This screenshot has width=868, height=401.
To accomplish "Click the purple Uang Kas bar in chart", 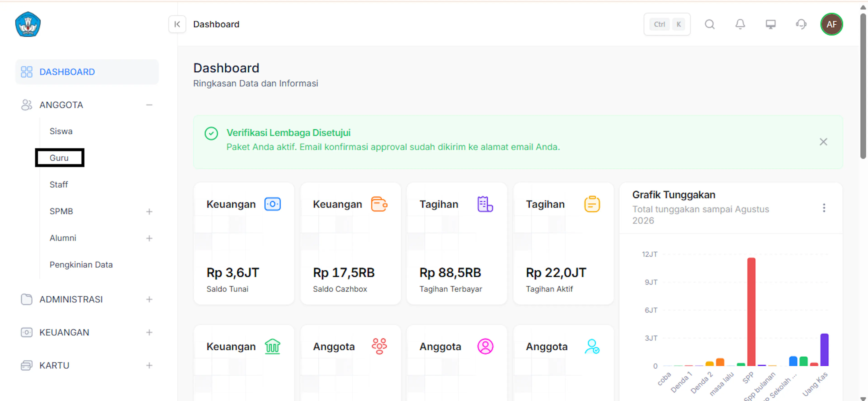I will pyautogui.click(x=824, y=350).
